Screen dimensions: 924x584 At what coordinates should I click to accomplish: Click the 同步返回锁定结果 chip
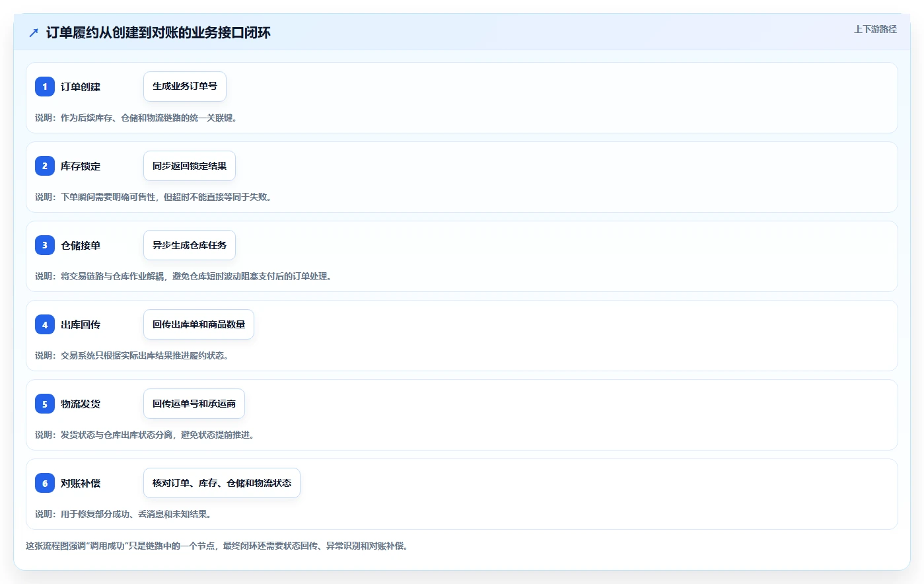[190, 166]
